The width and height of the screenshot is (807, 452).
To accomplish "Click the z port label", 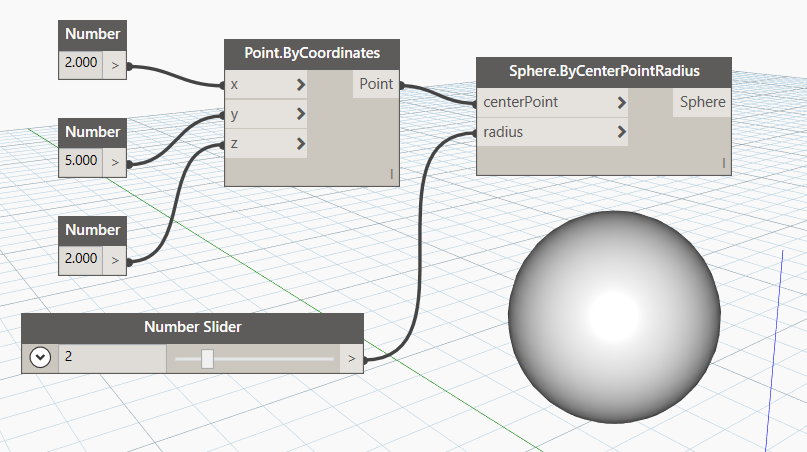I will 234,144.
